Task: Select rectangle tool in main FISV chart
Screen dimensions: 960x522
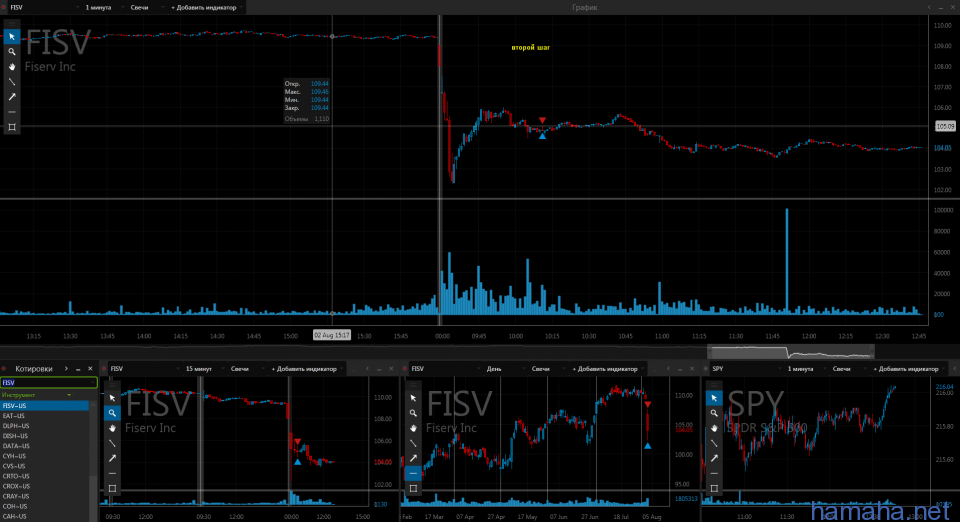Action: [12, 127]
